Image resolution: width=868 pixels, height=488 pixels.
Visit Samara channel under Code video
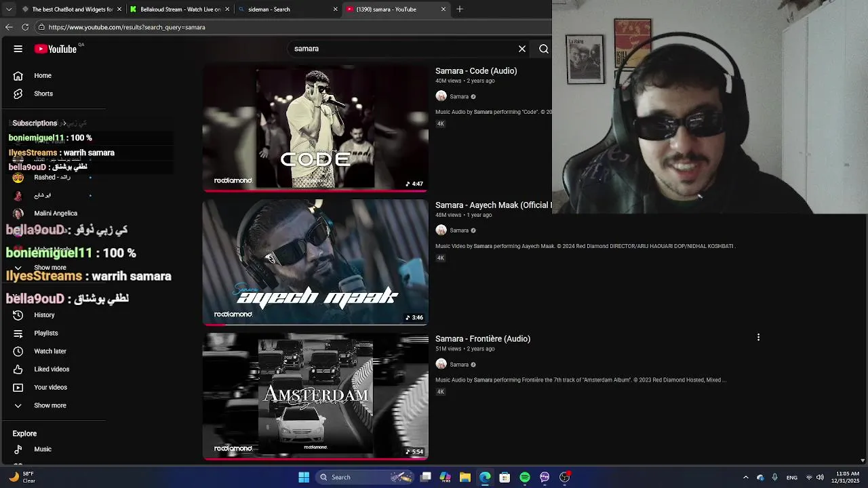[x=459, y=97]
